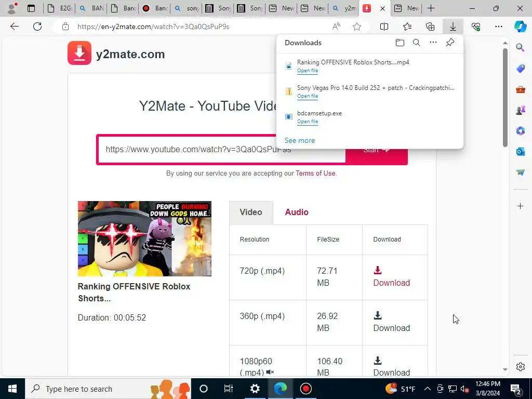Open the Windows Start menu

(x=12, y=389)
